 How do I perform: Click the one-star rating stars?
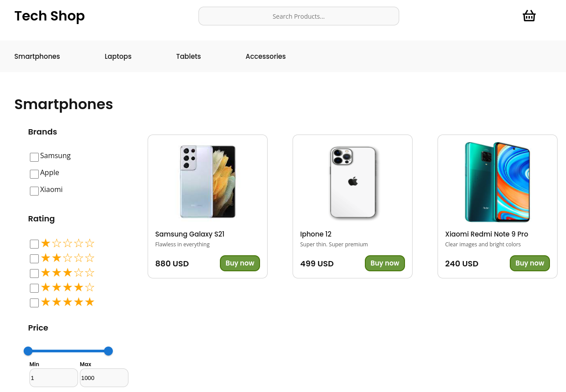click(67, 243)
